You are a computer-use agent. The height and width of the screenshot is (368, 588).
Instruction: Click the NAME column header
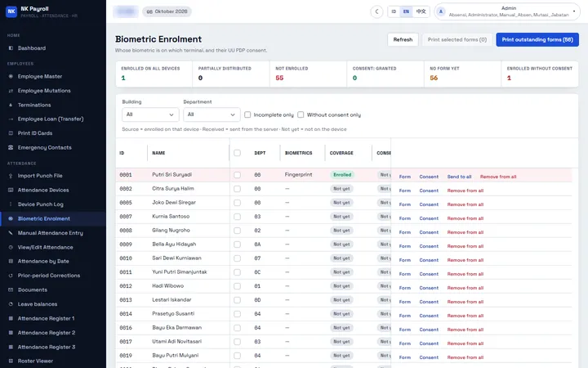(158, 153)
